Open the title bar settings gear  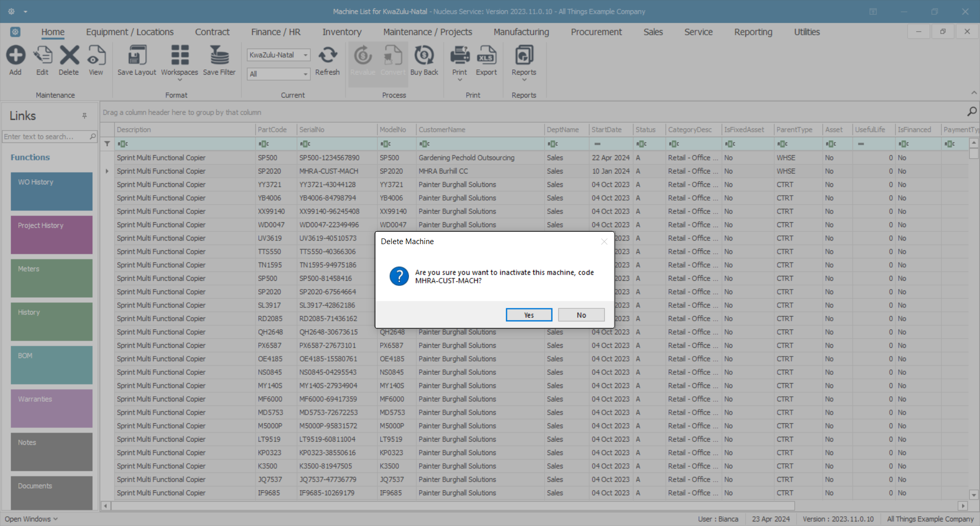coord(11,11)
